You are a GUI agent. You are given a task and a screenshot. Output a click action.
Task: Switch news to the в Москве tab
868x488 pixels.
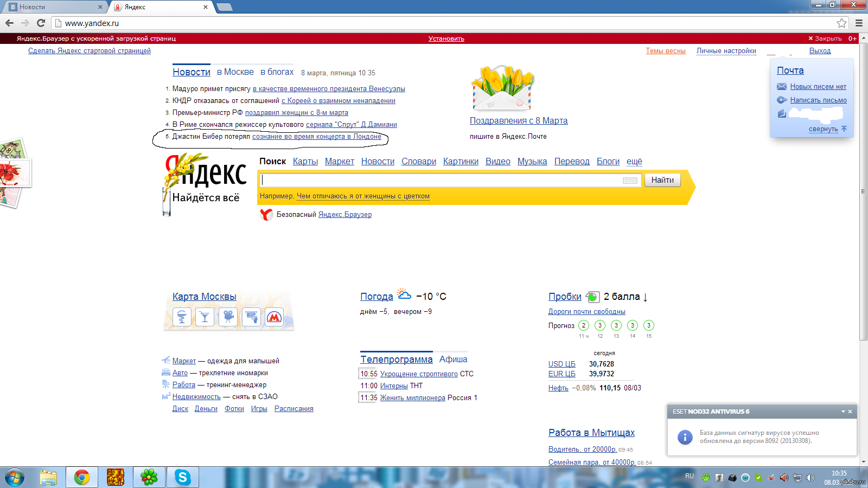(235, 72)
